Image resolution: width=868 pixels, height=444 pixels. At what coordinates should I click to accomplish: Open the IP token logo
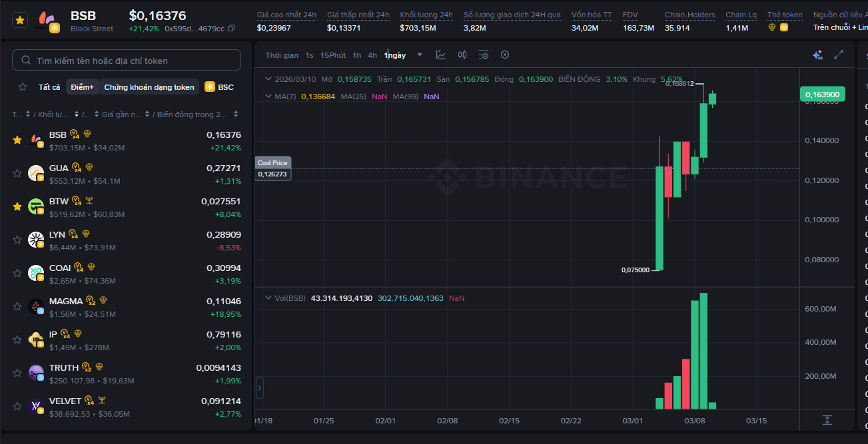point(36,340)
